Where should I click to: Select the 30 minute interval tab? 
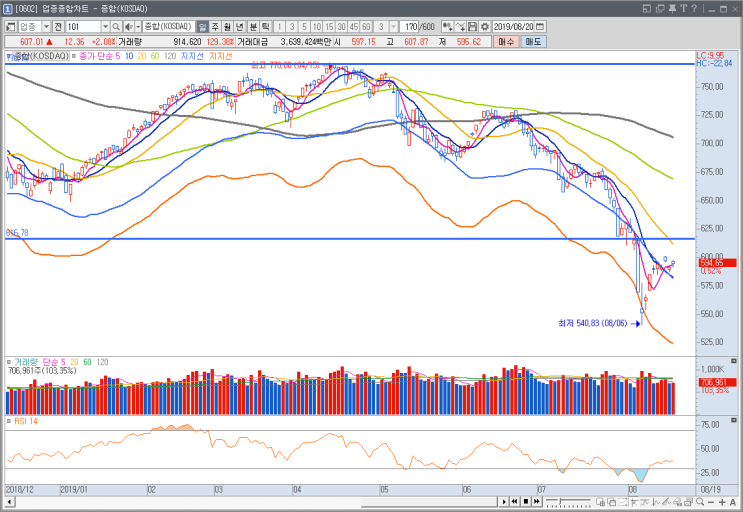[x=341, y=27]
